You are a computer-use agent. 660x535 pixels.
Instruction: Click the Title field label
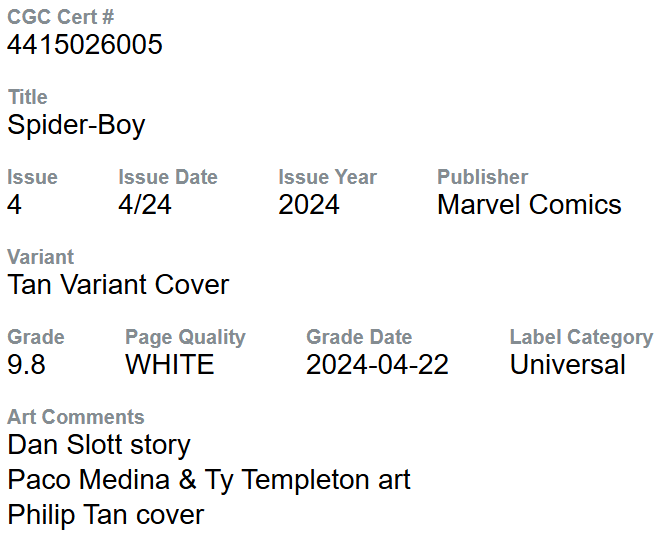pos(27,97)
